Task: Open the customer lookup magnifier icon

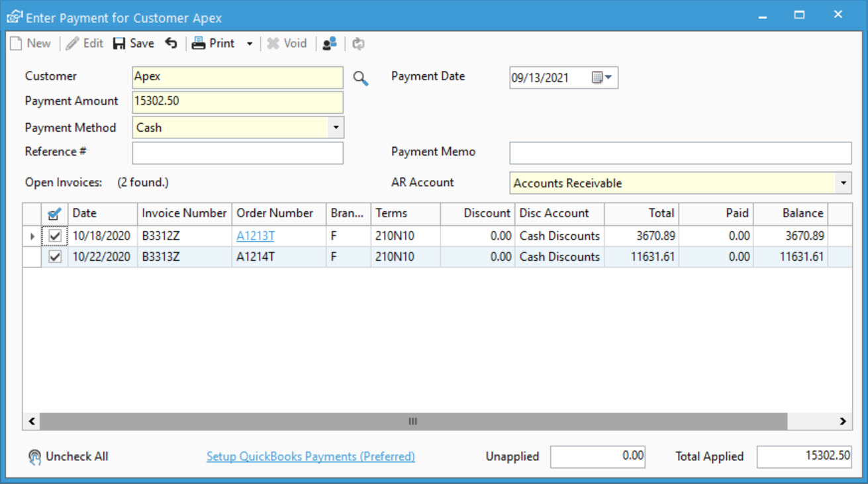Action: pyautogui.click(x=360, y=78)
